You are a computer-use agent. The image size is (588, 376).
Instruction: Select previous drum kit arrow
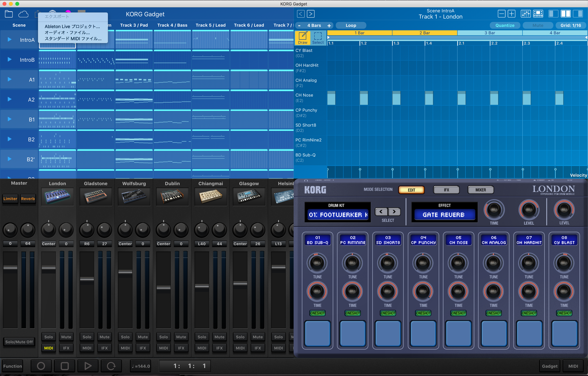[x=381, y=211]
